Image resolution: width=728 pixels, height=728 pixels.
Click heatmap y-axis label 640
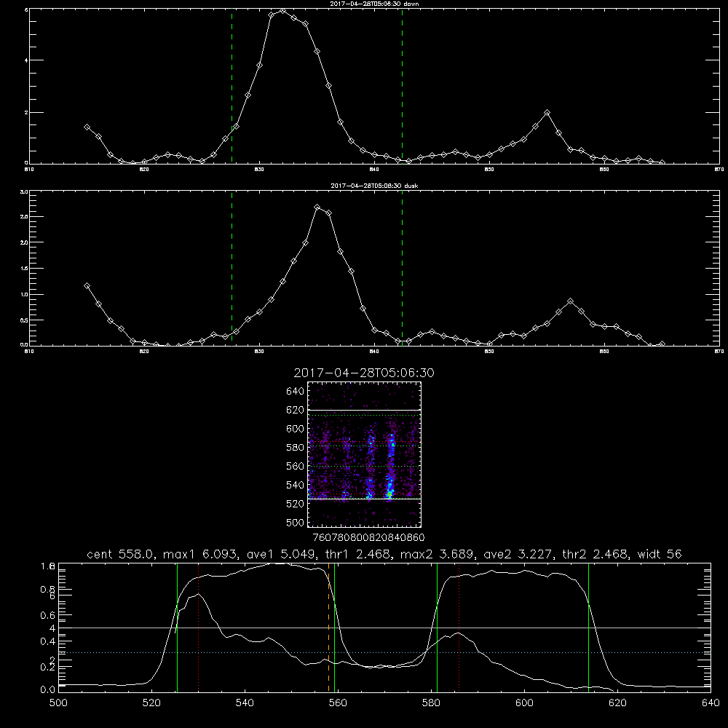[x=296, y=392]
